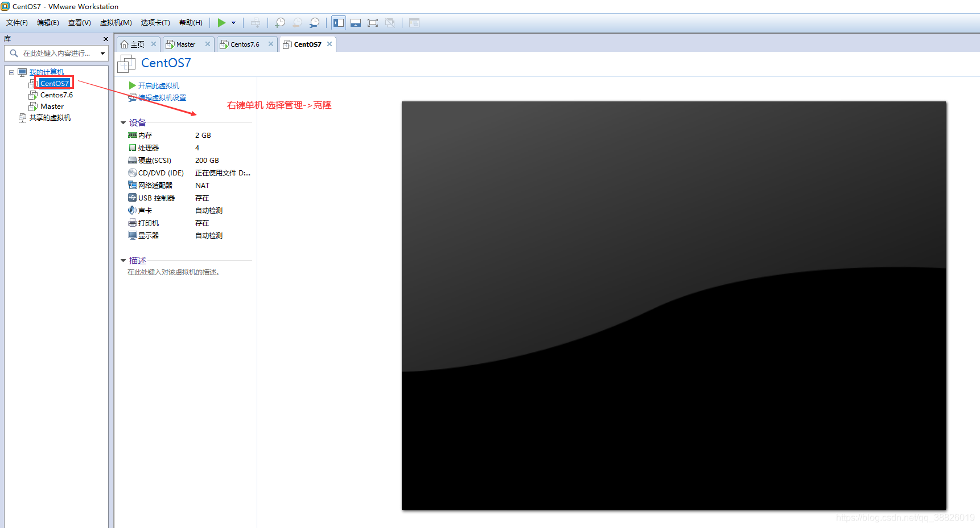Click the 硬盘(SCSI) device row
This screenshot has height=528, width=980.
click(x=190, y=160)
